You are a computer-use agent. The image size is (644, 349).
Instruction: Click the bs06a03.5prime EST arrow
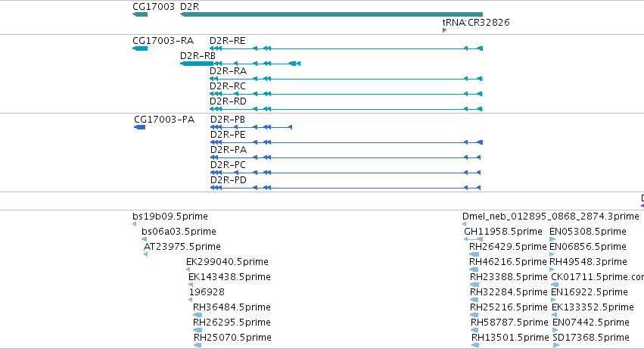click(144, 239)
